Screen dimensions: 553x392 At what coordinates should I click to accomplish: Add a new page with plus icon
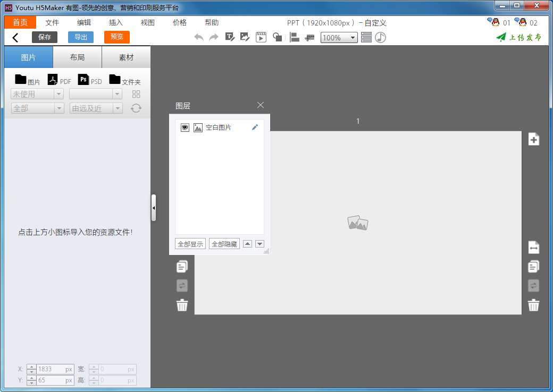[x=534, y=139]
